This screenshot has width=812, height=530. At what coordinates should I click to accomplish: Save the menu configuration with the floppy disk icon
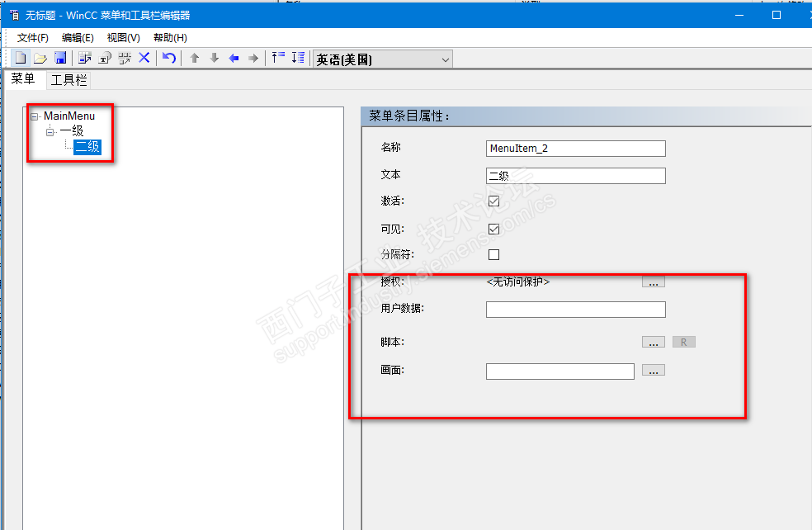coord(60,58)
